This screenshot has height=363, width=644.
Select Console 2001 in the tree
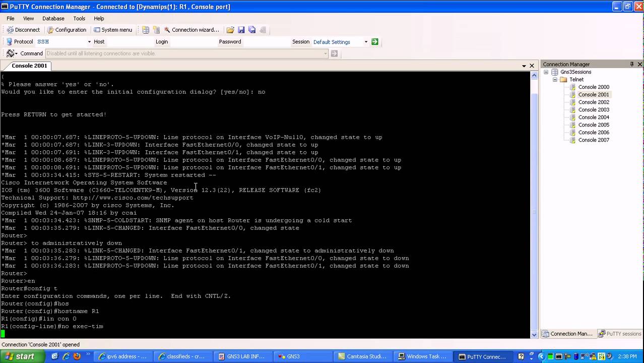(594, 95)
